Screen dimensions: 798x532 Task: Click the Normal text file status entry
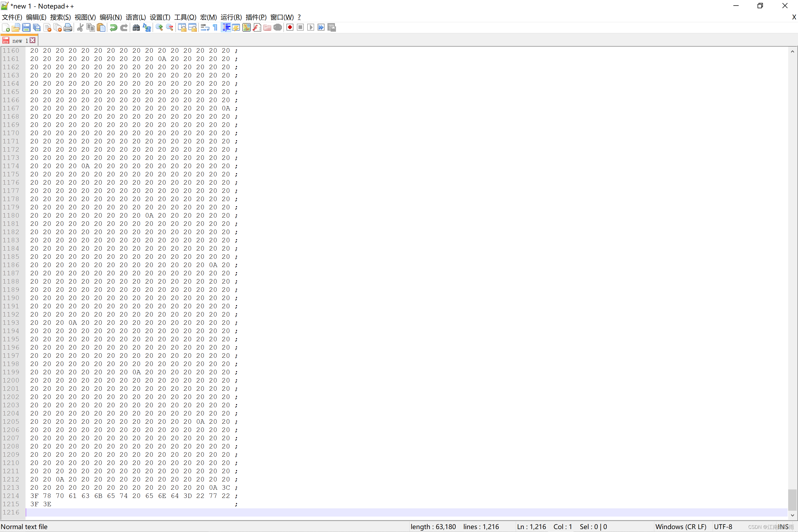pos(24,527)
